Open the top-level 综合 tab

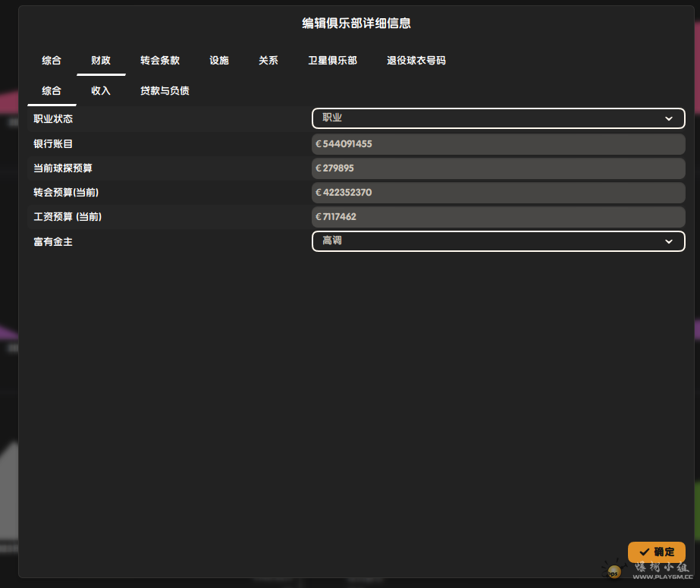(52, 61)
